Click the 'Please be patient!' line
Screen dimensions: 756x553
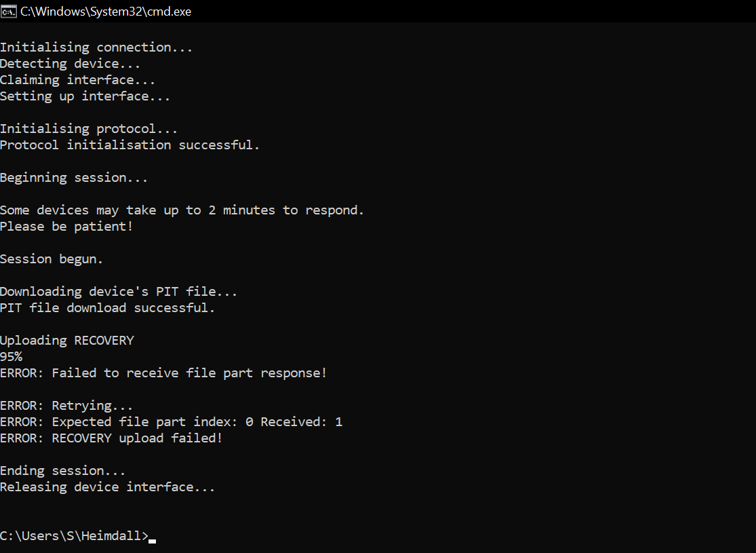66,227
